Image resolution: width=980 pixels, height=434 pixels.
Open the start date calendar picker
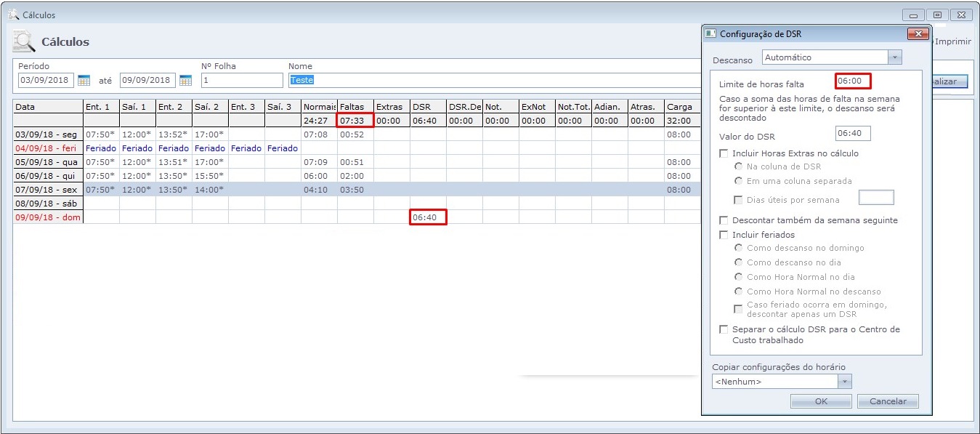click(x=84, y=80)
